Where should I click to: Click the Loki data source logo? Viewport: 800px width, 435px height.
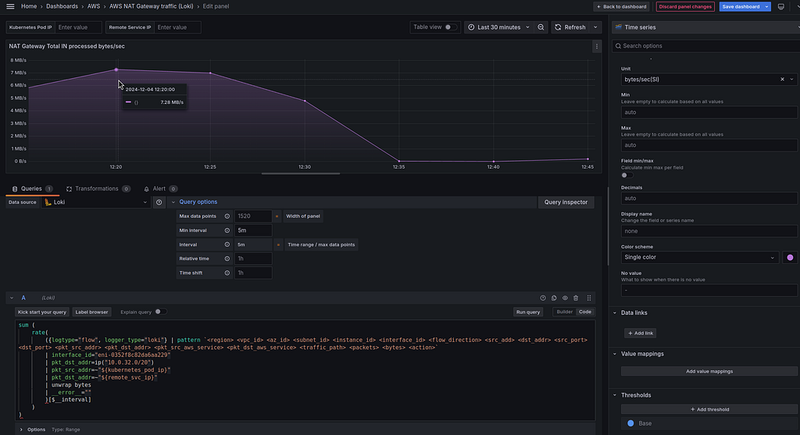pyautogui.click(x=48, y=202)
